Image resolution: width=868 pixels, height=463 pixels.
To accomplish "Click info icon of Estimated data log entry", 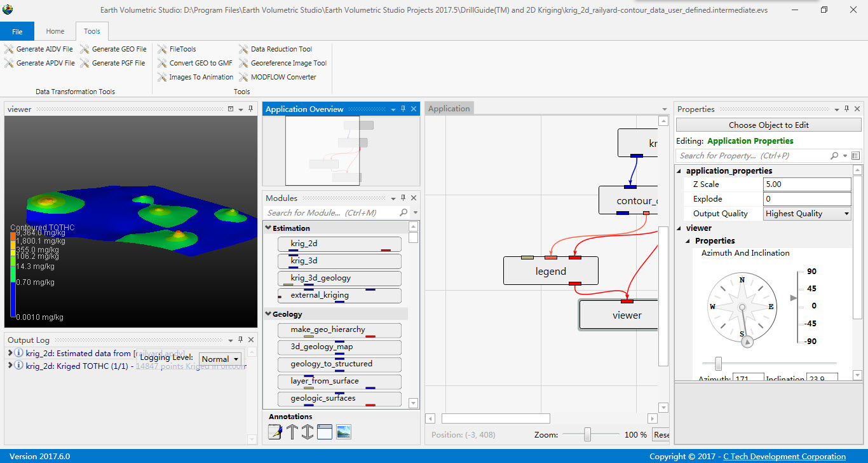I will coord(19,353).
